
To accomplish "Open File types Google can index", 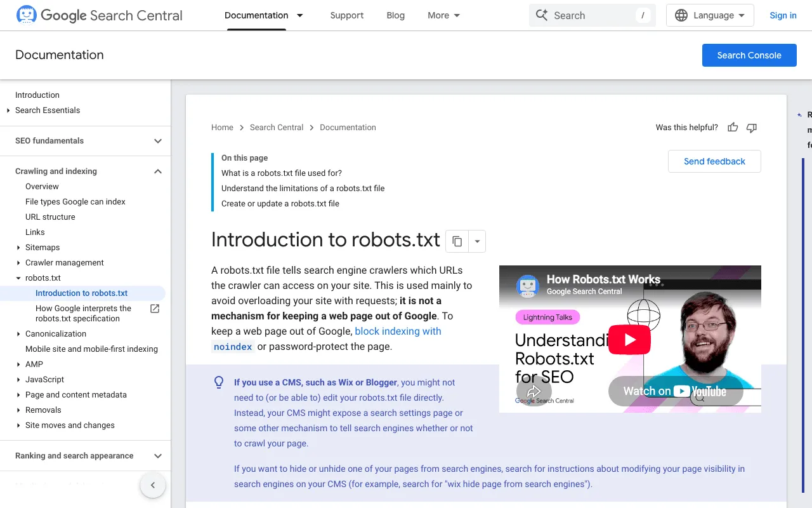I will [x=75, y=202].
